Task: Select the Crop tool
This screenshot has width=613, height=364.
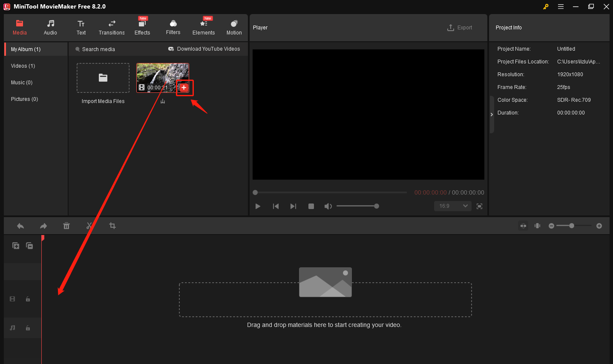Action: point(112,226)
